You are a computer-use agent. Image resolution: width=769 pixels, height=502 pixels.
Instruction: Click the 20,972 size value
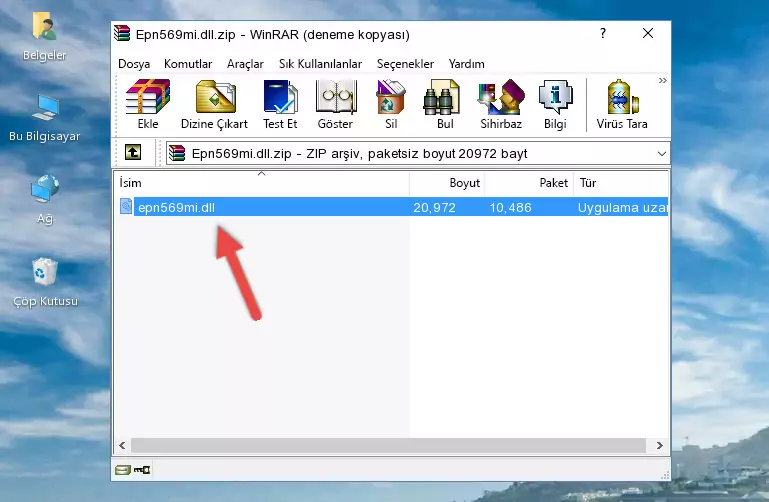pos(434,207)
